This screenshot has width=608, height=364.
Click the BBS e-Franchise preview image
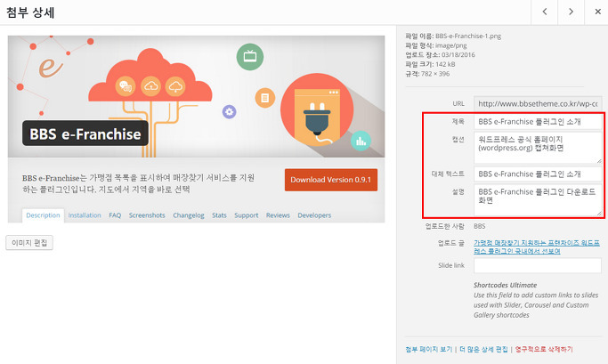click(x=196, y=129)
